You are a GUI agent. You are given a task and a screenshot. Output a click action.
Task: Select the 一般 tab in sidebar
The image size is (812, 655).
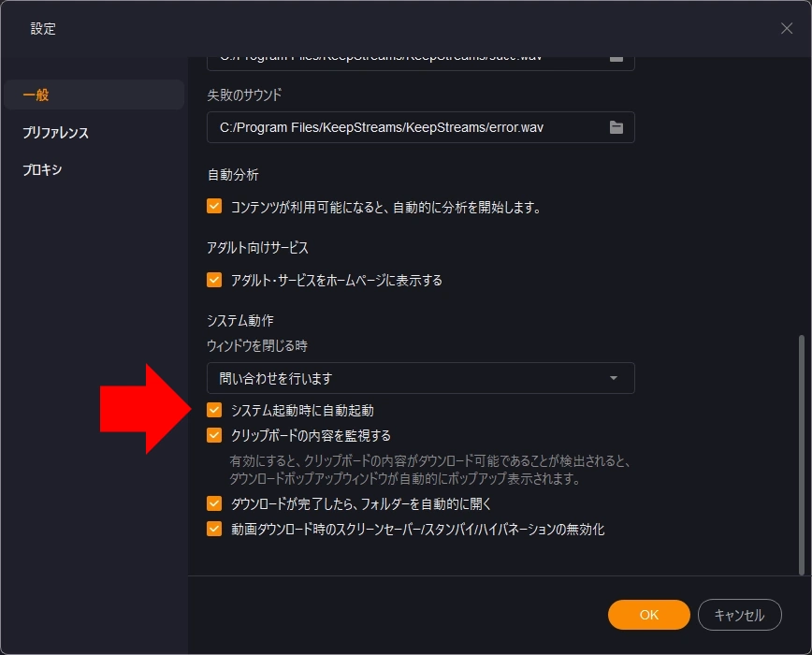click(x=94, y=95)
